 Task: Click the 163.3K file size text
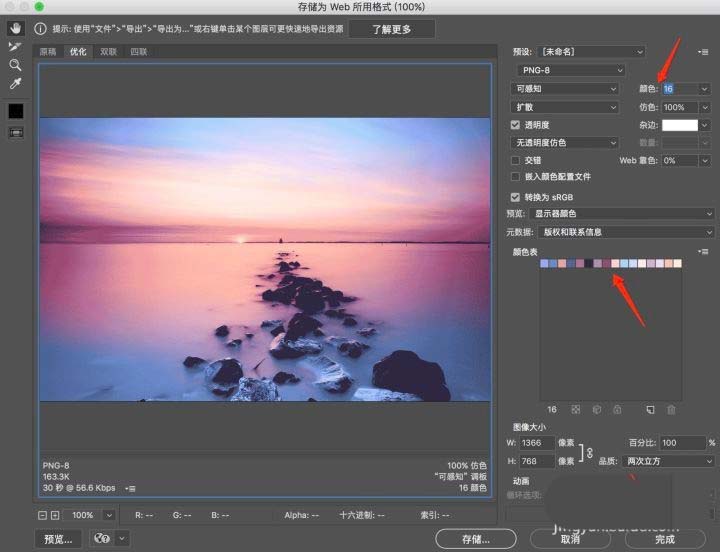[56, 477]
